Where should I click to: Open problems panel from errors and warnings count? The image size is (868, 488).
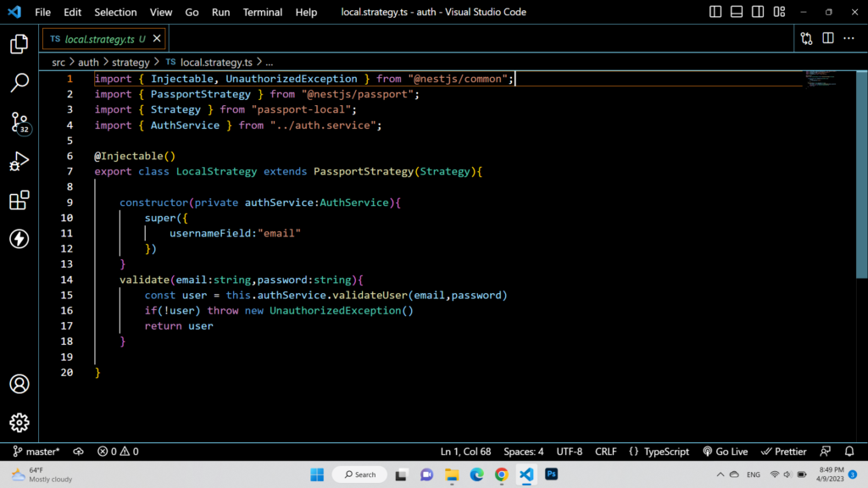coord(118,452)
